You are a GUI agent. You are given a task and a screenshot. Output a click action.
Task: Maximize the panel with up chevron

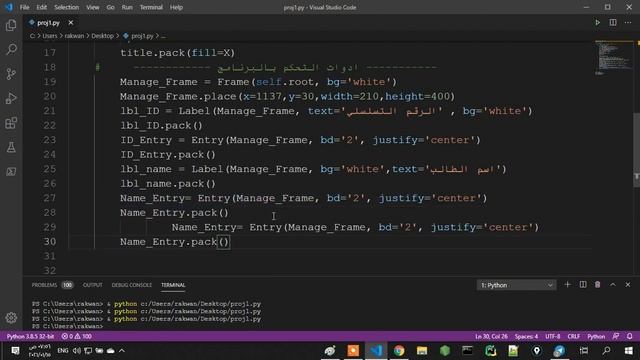[x=613, y=284]
